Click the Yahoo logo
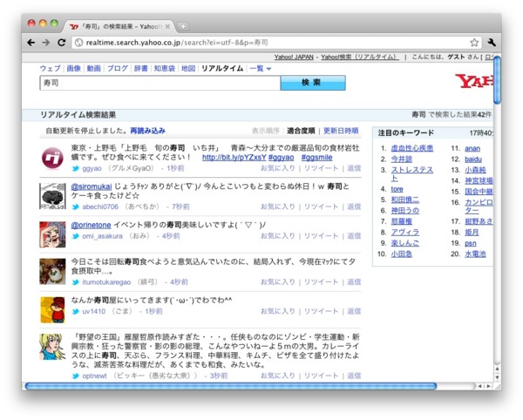The height and width of the screenshot is (420, 523). 474,81
